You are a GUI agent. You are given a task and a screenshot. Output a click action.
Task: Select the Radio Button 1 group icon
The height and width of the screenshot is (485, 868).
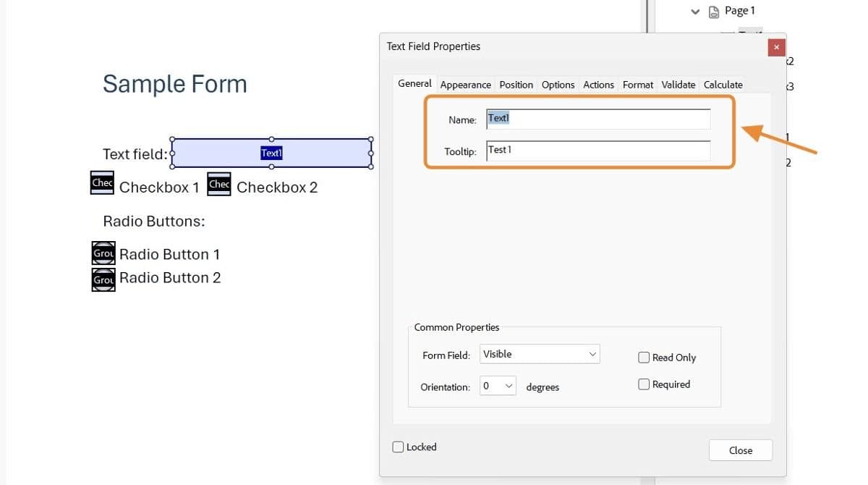click(103, 253)
